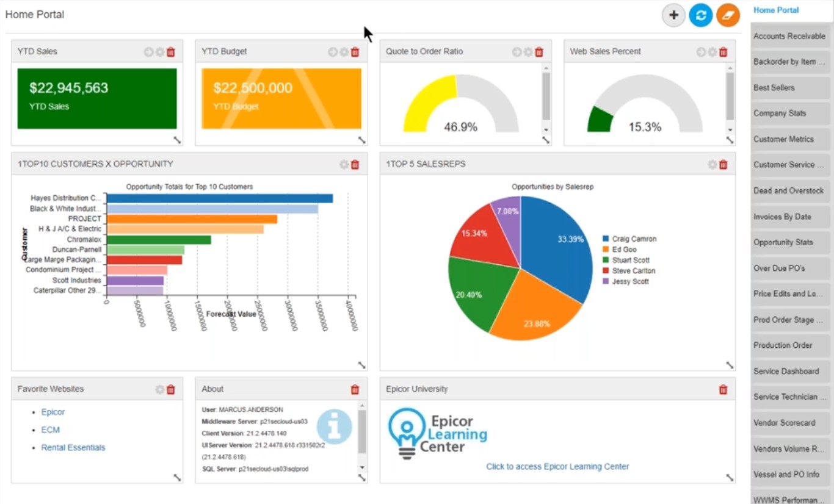The image size is (834, 504).
Task: Toggle Ed Goo series in pie legend
Action: pyautogui.click(x=624, y=250)
